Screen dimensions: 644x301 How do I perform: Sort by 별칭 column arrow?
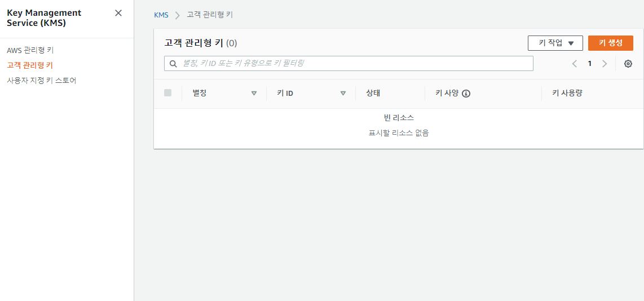click(x=254, y=93)
